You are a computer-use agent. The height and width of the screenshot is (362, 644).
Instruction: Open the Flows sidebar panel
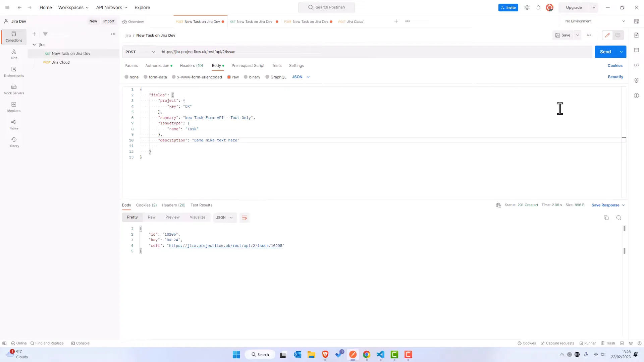(x=14, y=125)
